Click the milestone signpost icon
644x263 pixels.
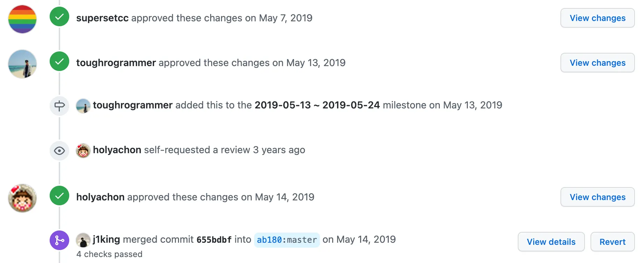point(59,106)
